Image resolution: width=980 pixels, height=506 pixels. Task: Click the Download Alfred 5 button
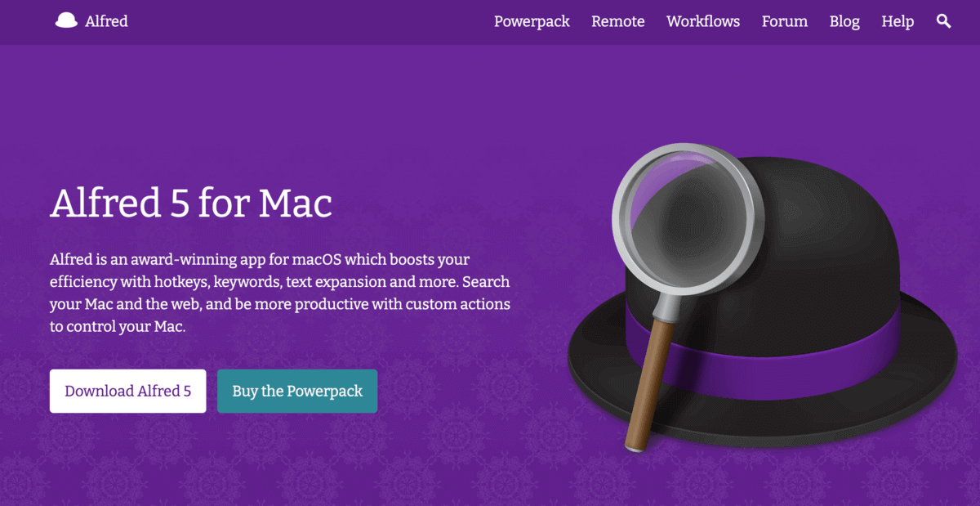coord(128,391)
